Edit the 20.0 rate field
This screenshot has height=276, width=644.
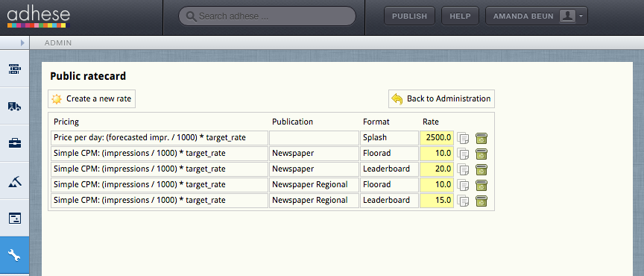point(436,169)
